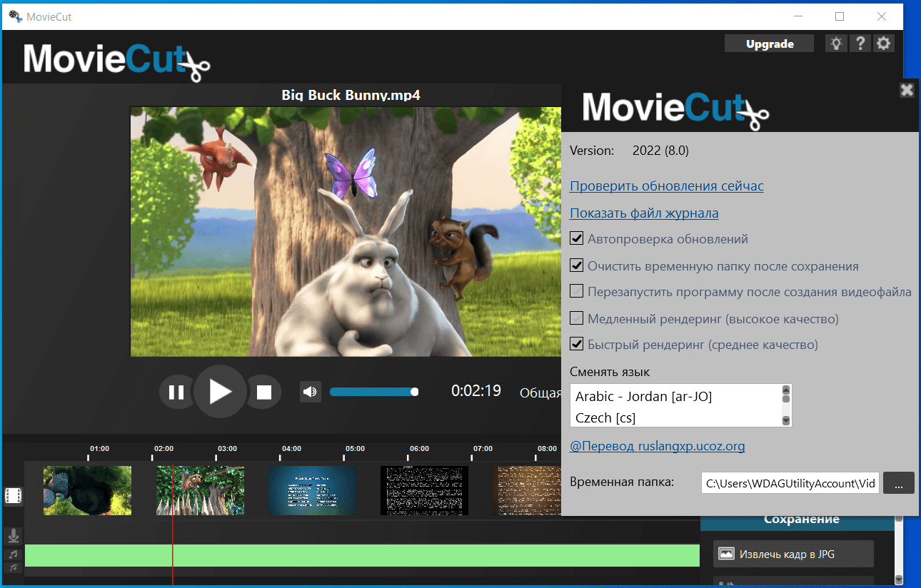This screenshot has height=588, width=921.
Task: Open settings with the gear icon
Action: coord(884,44)
